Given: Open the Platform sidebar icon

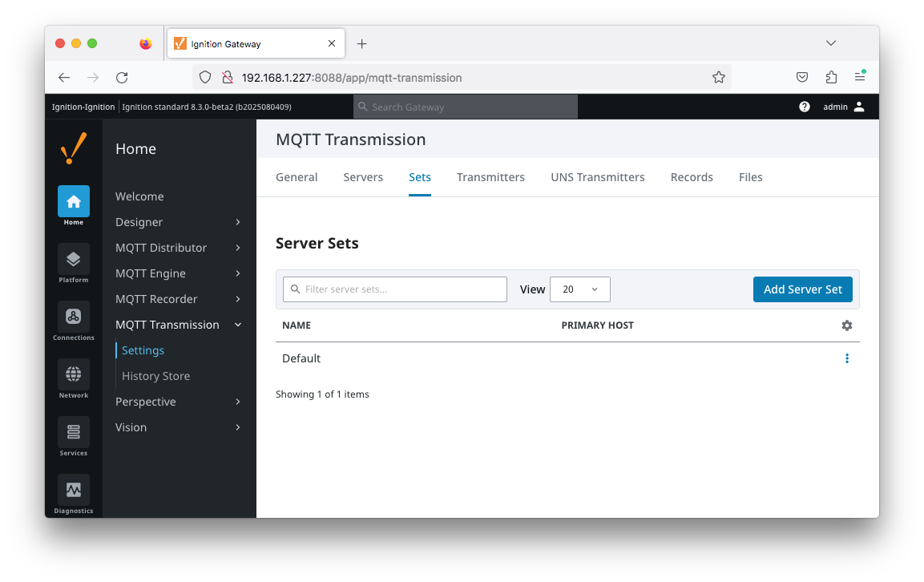Looking at the screenshot, I should (x=74, y=260).
